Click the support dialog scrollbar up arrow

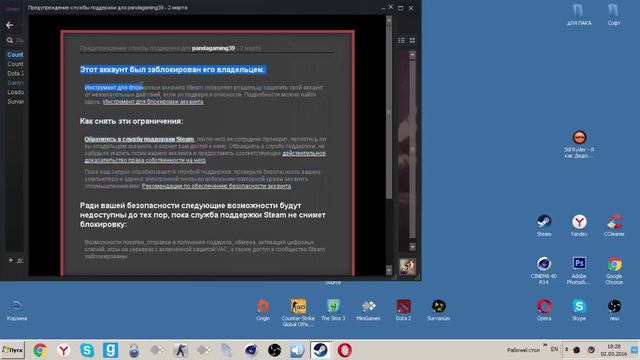point(389,20)
